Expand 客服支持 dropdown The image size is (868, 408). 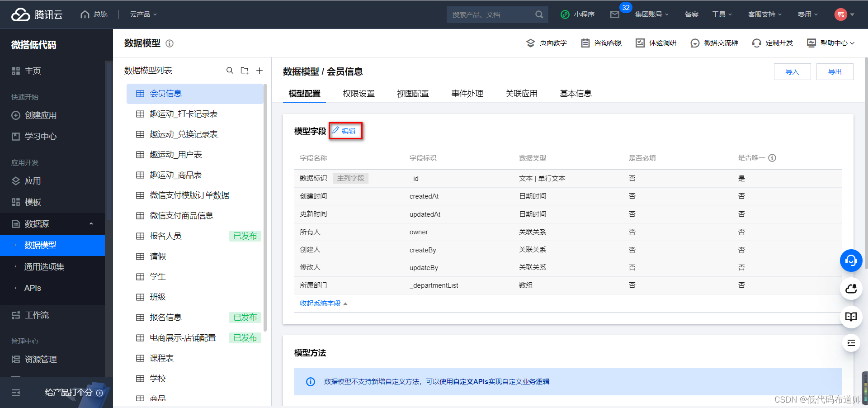764,14
